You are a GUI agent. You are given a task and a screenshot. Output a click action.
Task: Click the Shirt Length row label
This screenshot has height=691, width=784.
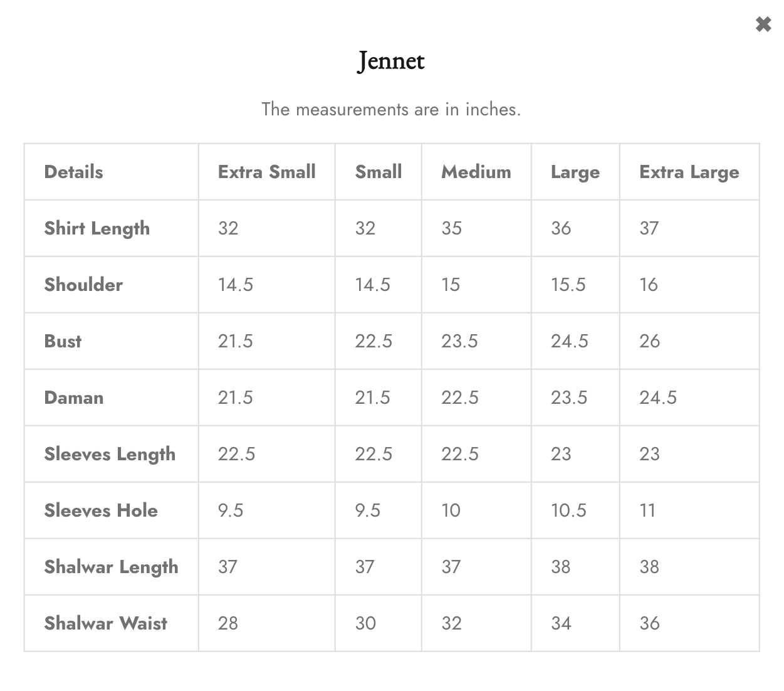tap(97, 229)
